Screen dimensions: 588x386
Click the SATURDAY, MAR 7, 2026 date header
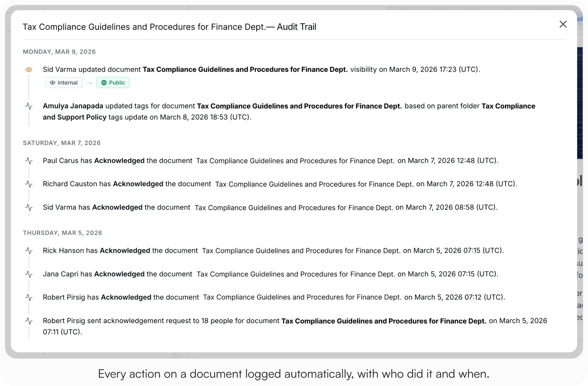[x=62, y=143]
